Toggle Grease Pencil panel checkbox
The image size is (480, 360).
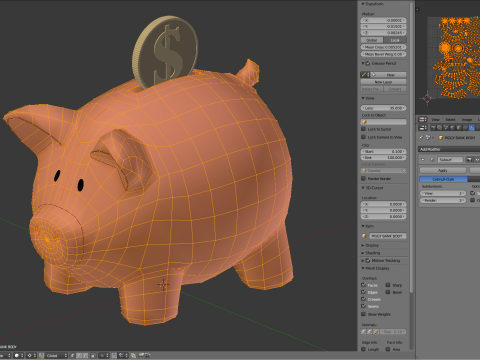tap(368, 63)
